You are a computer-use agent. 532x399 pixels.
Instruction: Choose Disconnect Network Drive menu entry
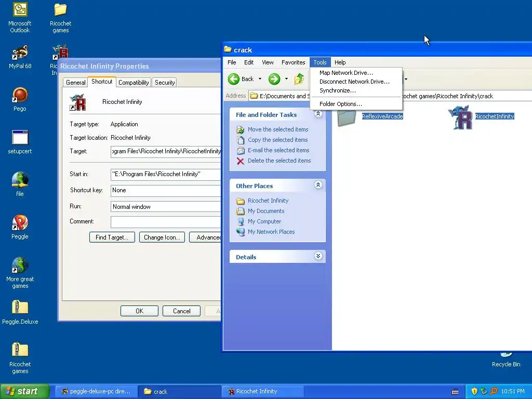(356, 82)
